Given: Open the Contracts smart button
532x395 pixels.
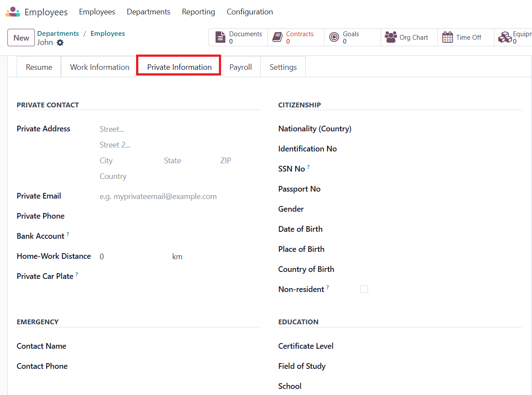Looking at the screenshot, I should click(296, 38).
